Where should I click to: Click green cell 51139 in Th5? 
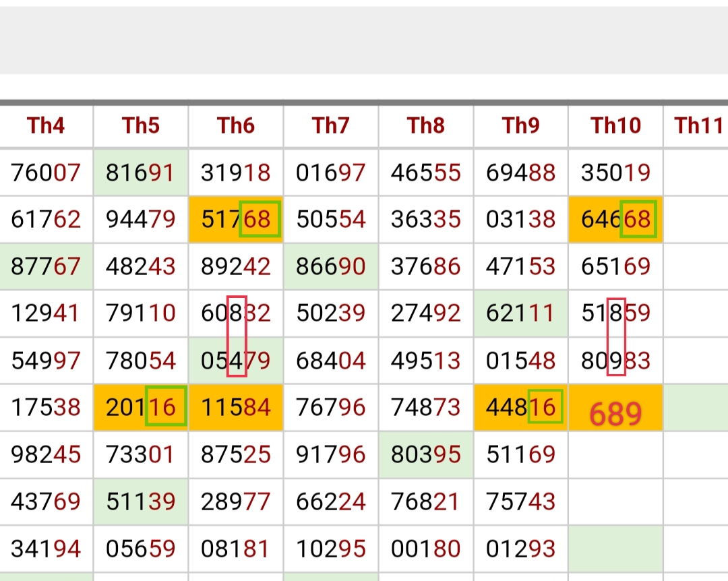tap(141, 502)
